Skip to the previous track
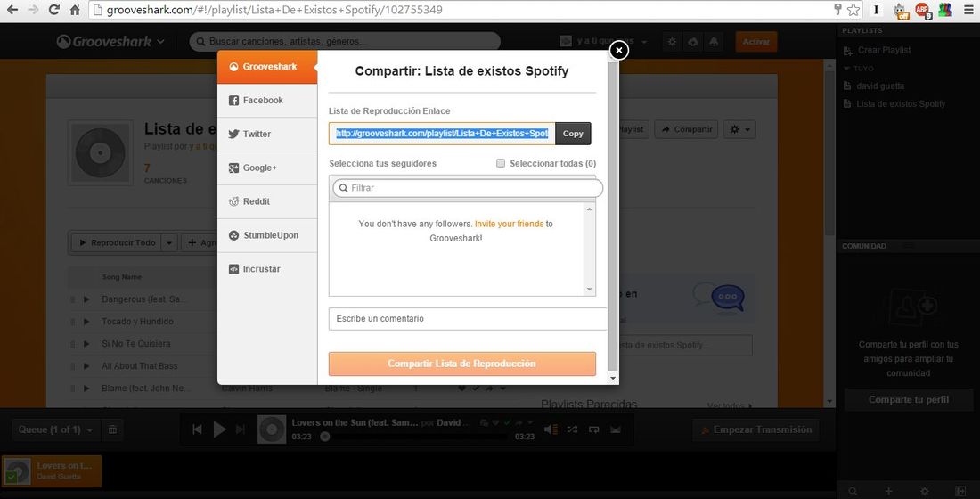Viewport: 980px width, 499px height. pos(197,429)
